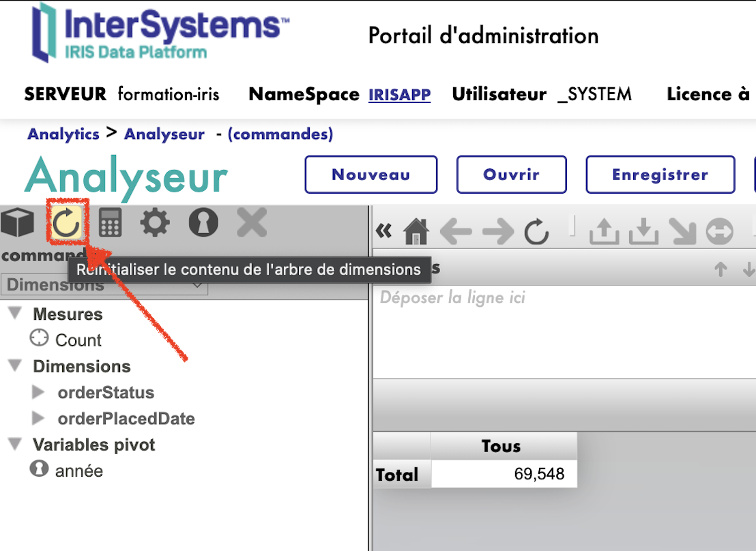The width and height of the screenshot is (756, 551).
Task: Click the cube icon to change subject area
Action: coord(18,222)
